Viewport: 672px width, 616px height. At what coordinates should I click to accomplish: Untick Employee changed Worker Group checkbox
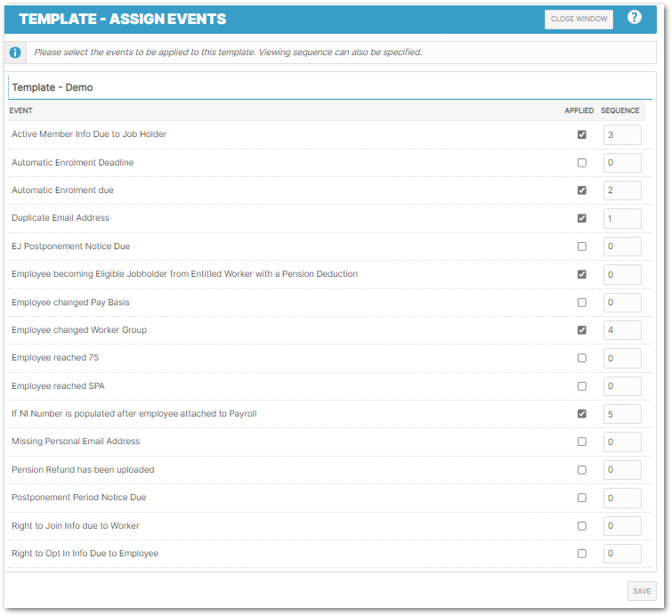(x=582, y=330)
